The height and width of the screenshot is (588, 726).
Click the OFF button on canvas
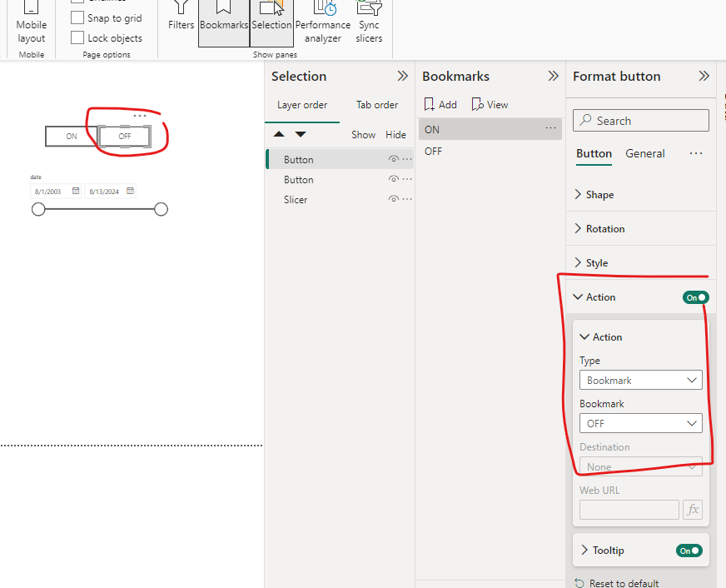[x=125, y=136]
